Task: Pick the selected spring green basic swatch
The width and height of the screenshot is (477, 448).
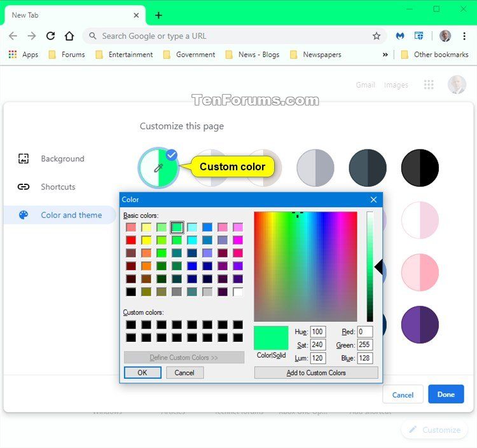Action: coord(177,227)
